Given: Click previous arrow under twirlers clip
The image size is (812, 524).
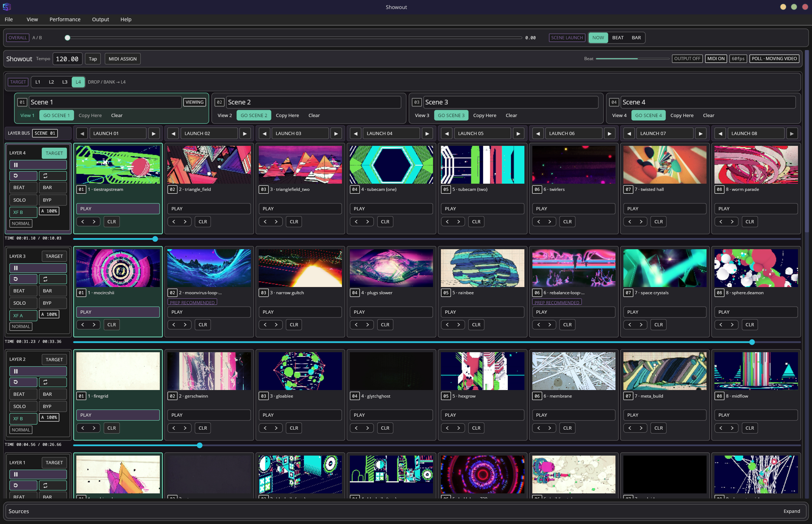Looking at the screenshot, I should pos(538,222).
